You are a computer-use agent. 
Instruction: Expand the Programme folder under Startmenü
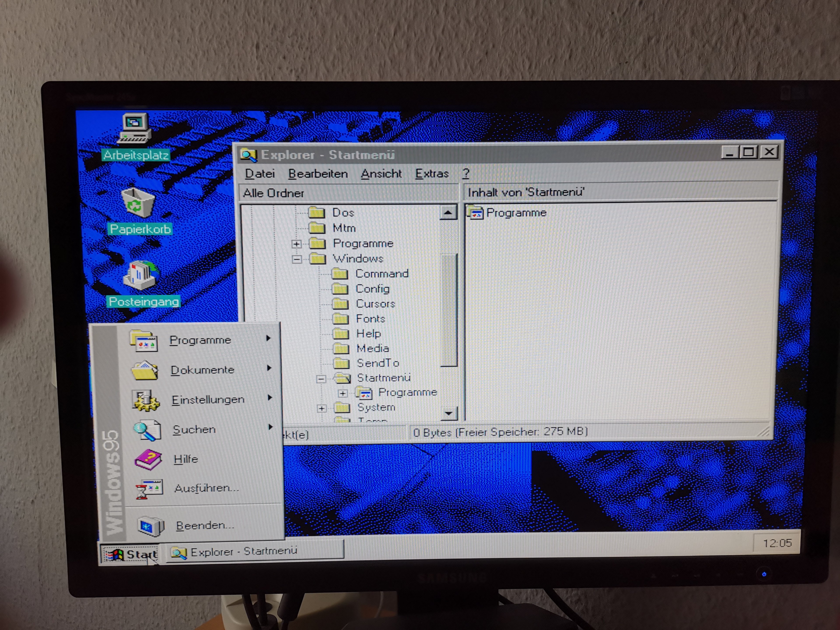coord(343,393)
